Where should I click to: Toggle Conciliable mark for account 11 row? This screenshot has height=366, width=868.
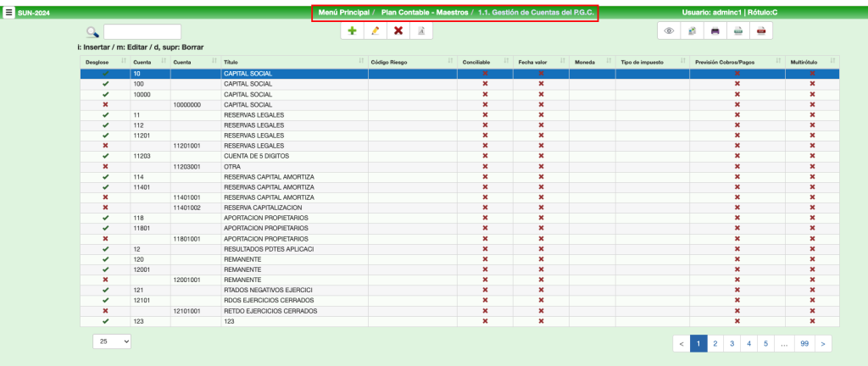[485, 115]
